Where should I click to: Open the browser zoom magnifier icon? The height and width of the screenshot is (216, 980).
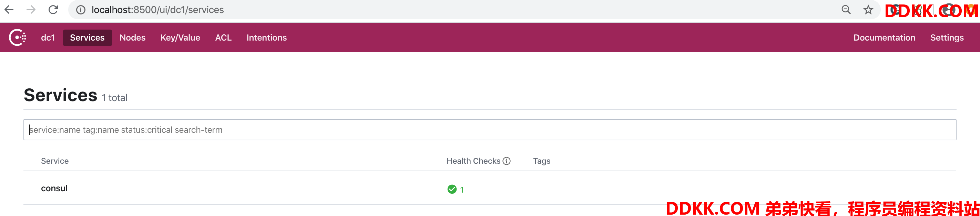(846, 10)
